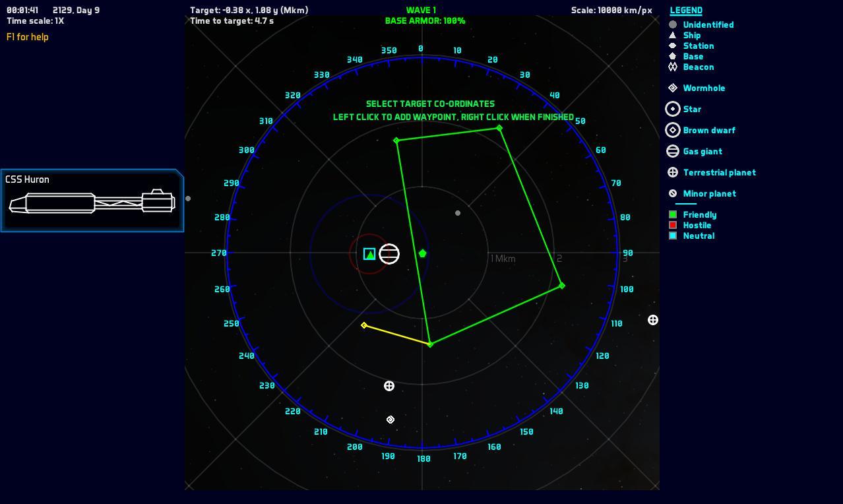Select the friendly ship triangle beside the gas giant
This screenshot has height=504, width=843.
point(369,254)
